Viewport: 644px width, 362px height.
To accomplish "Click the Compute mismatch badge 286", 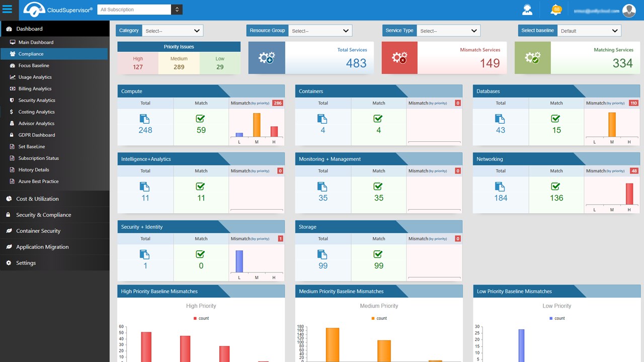I will (278, 103).
